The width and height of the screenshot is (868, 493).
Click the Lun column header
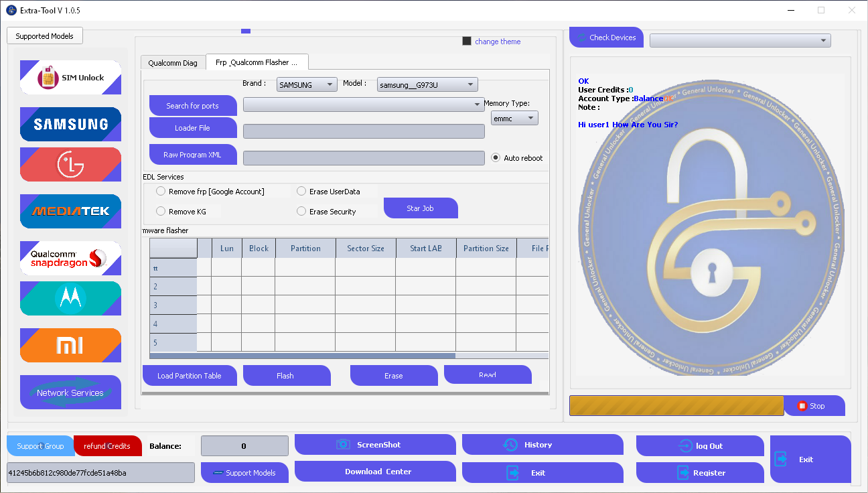point(226,249)
